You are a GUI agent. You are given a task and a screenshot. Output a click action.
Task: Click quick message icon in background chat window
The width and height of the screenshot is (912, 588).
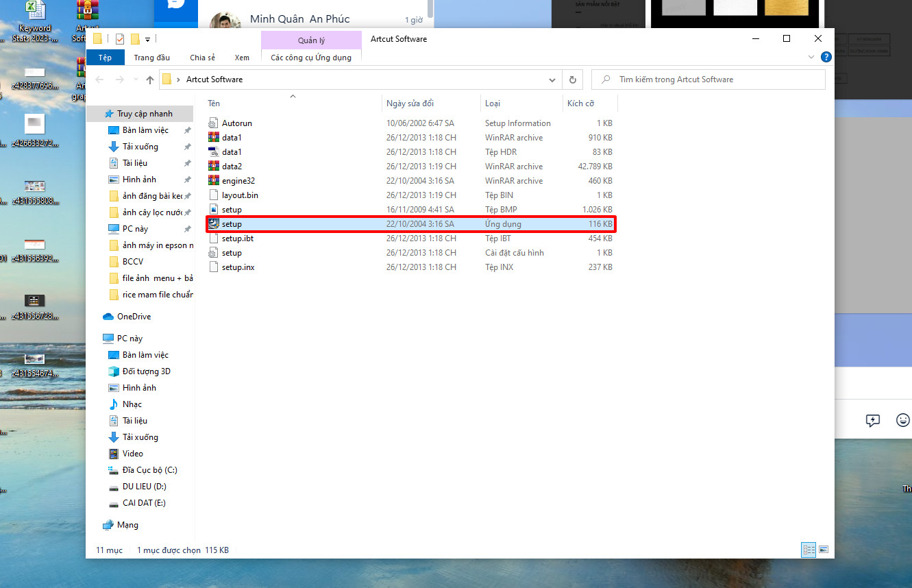872,420
